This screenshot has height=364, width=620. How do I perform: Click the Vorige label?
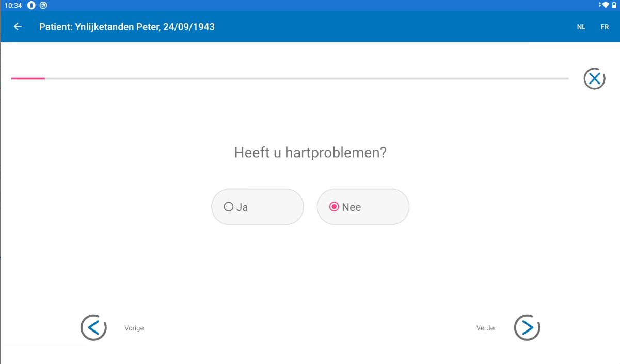coord(134,328)
